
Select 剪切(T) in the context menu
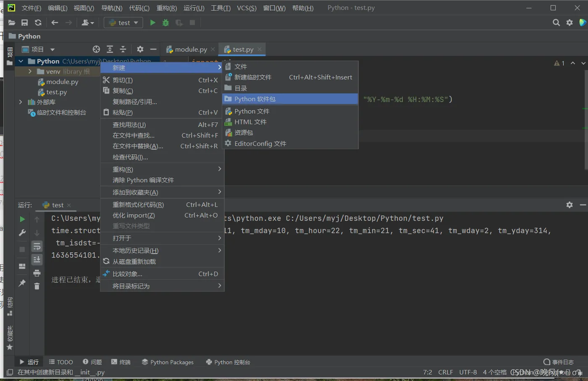point(162,80)
